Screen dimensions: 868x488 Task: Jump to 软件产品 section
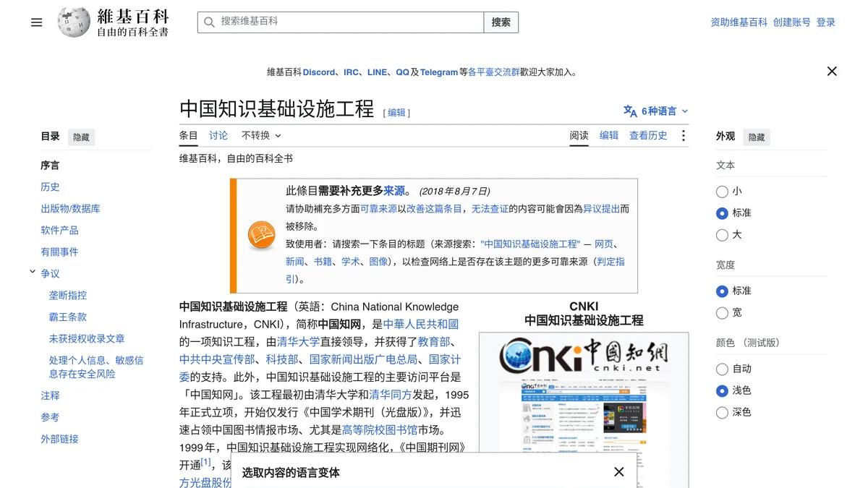point(59,230)
